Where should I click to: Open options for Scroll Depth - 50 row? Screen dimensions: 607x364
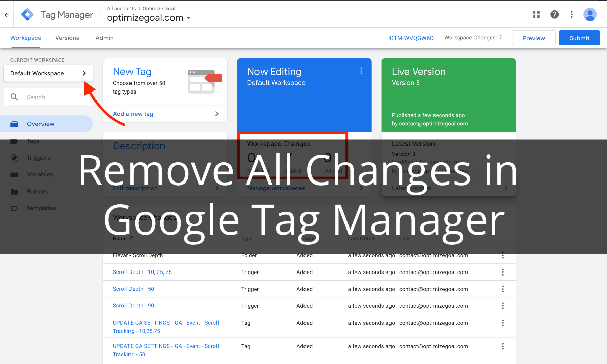tap(502, 289)
